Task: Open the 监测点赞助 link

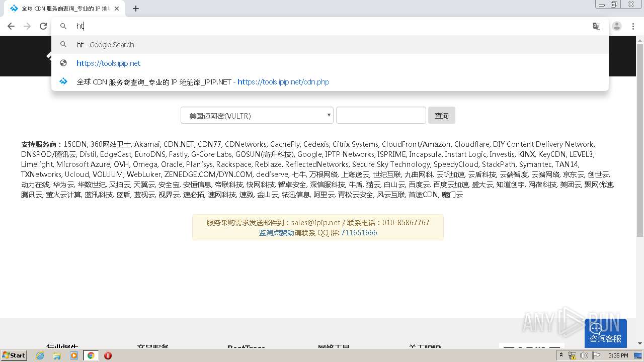Action: click(x=277, y=233)
